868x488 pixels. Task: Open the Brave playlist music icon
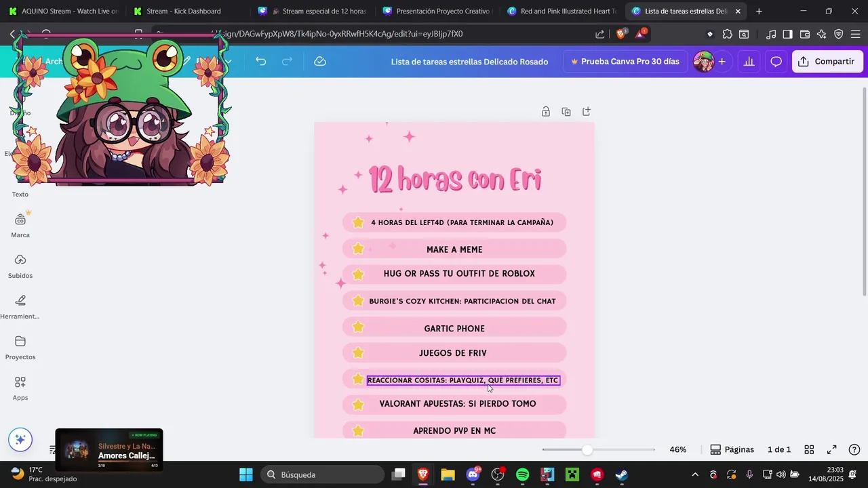771,34
